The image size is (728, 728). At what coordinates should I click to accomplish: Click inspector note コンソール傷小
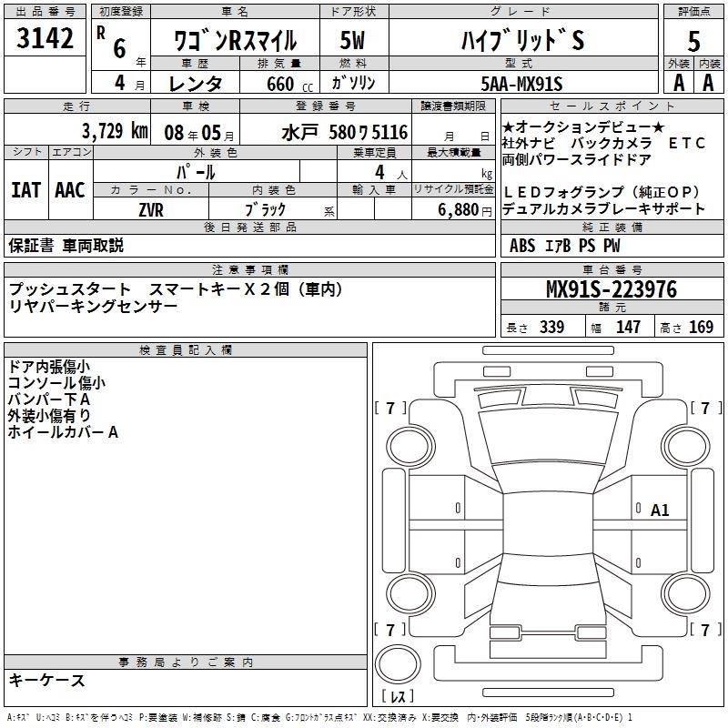pos(56,383)
